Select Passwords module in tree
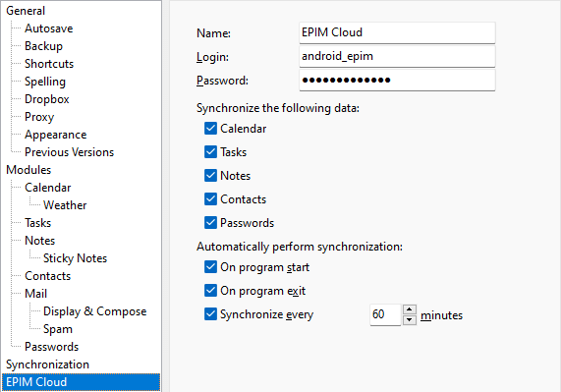The image size is (561, 392). [x=51, y=347]
